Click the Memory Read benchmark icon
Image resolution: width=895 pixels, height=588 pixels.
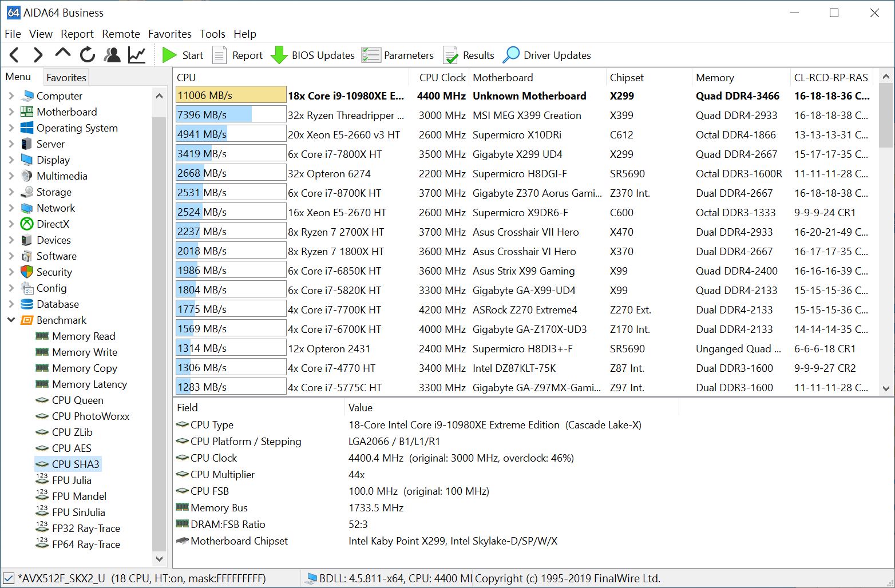click(x=42, y=336)
